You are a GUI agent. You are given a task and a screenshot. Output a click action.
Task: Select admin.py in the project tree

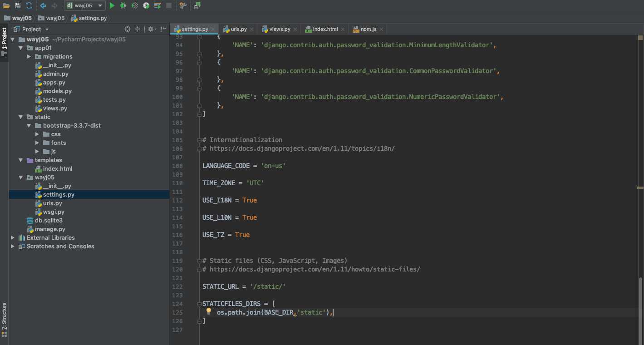point(56,74)
